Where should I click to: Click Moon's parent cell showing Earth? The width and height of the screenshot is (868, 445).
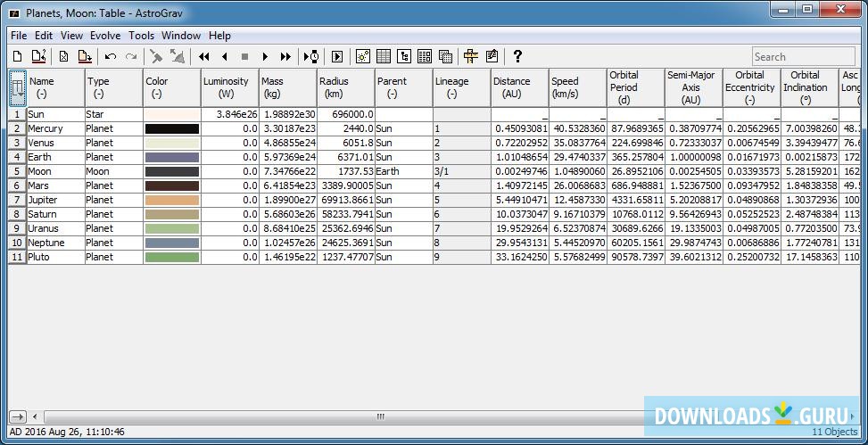pyautogui.click(x=403, y=171)
